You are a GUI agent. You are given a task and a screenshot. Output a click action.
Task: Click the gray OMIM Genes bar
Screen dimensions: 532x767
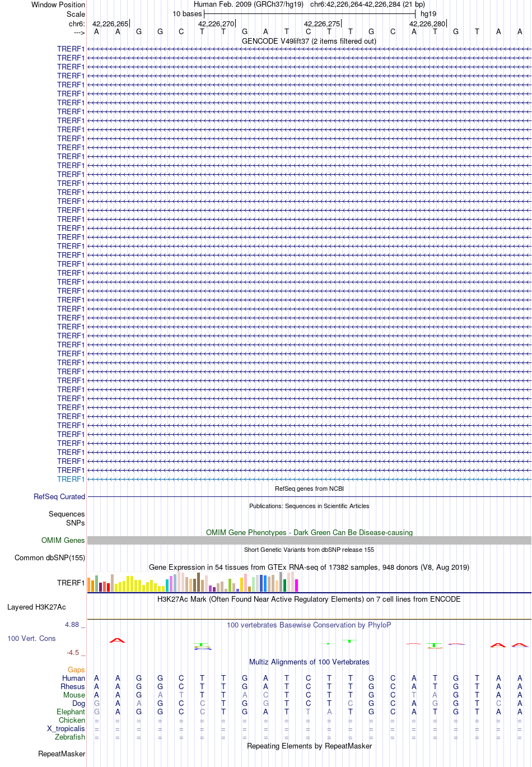tap(309, 541)
